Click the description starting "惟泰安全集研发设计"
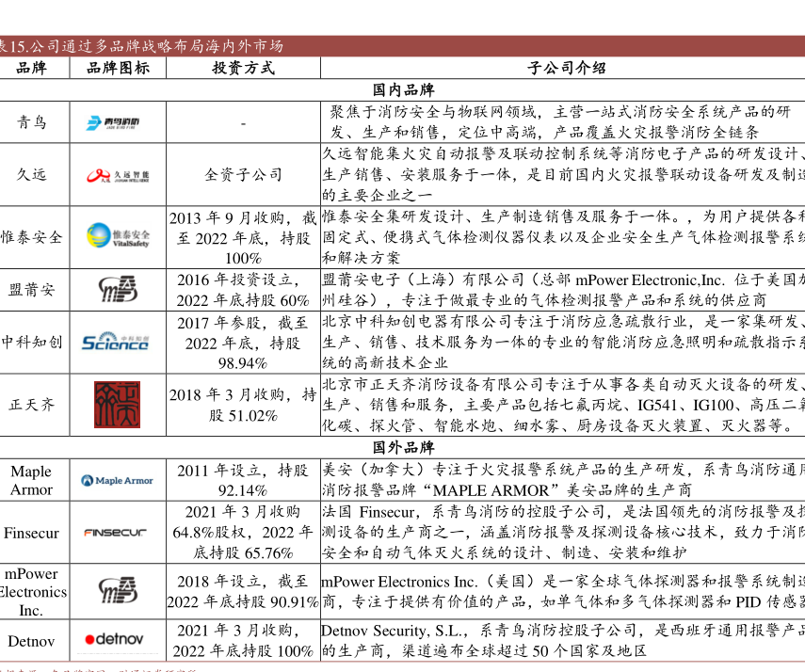 (563, 237)
